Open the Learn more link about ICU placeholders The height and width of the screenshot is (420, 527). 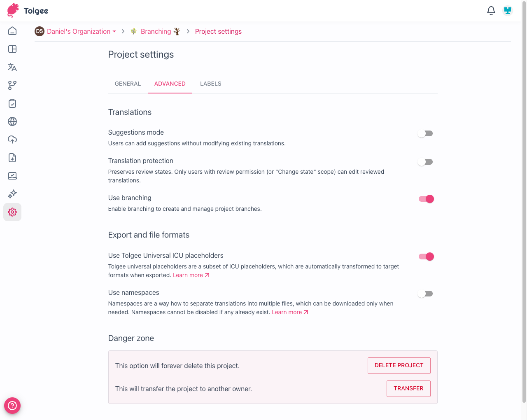(x=188, y=275)
